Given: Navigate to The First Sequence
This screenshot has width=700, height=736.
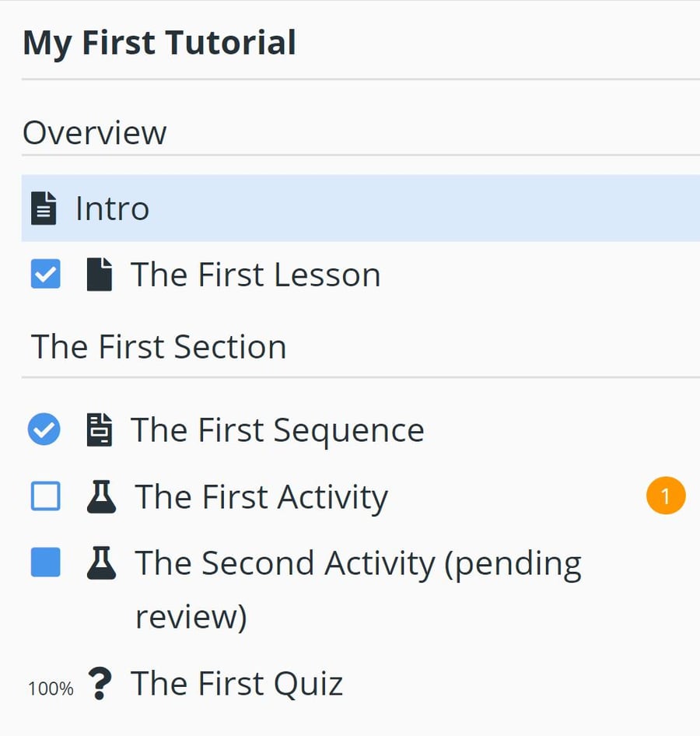Looking at the screenshot, I should point(276,429).
